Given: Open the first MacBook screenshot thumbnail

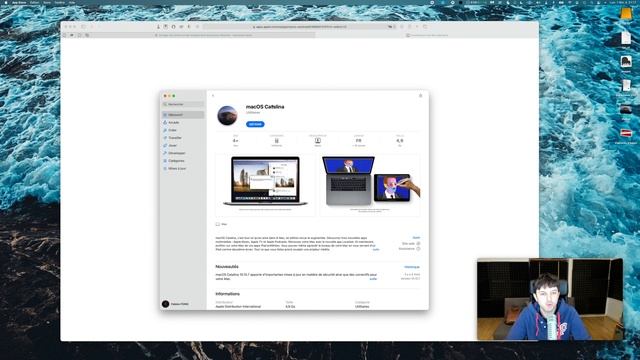Looking at the screenshot, I should (265, 184).
